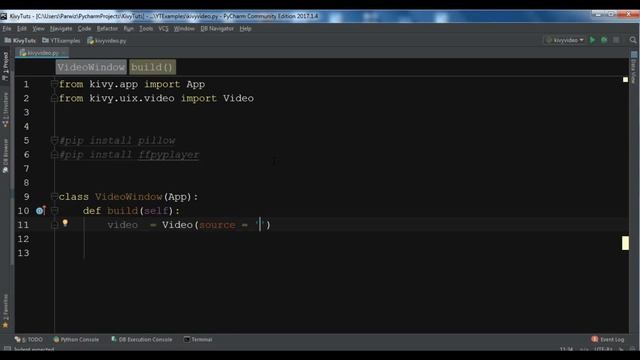Open the Project tool window from the left sidebar
Viewport: 640px width, 360px height.
coord(5,66)
